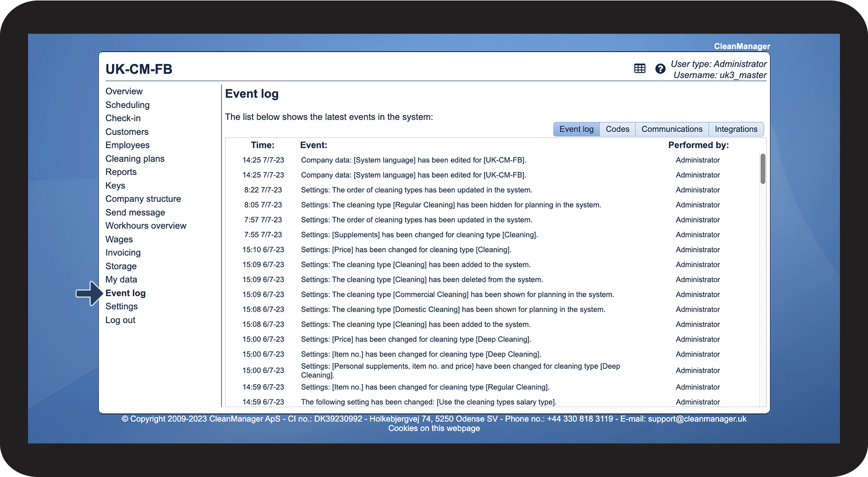Screen dimensions: 868x477
Task: Switch to the Communications tab
Action: pyautogui.click(x=672, y=129)
